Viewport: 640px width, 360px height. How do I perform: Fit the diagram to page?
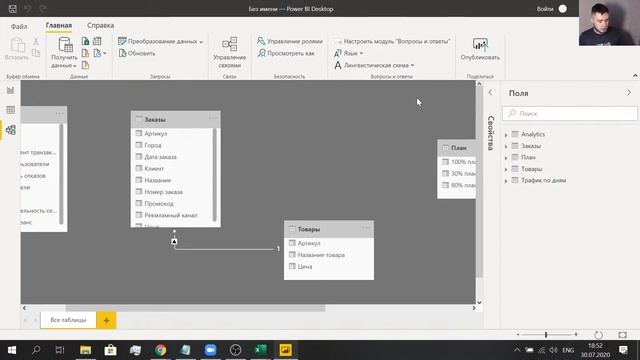point(622,335)
